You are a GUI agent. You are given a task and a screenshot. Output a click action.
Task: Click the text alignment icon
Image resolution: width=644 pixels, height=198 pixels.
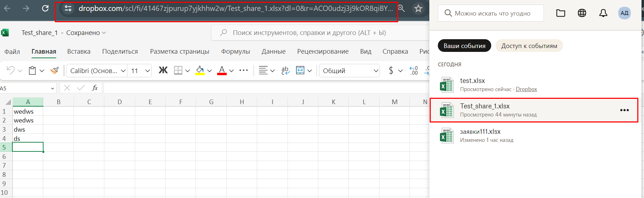pyautogui.click(x=263, y=70)
